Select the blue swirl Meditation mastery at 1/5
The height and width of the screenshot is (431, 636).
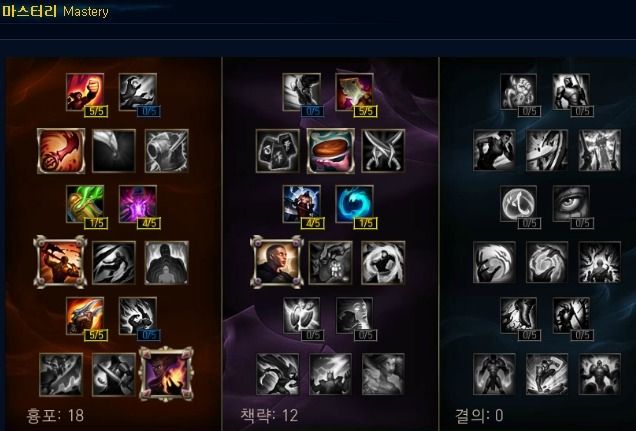tap(355, 204)
